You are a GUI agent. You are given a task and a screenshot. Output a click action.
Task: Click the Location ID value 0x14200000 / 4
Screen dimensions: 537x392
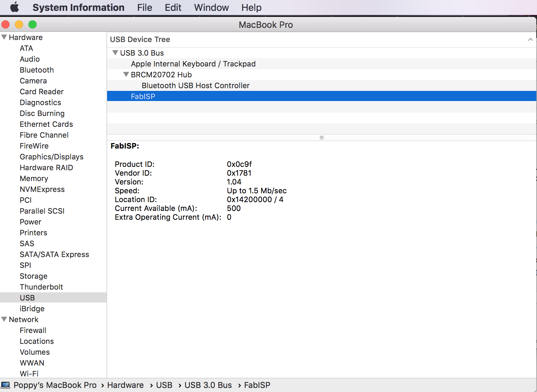tap(255, 199)
